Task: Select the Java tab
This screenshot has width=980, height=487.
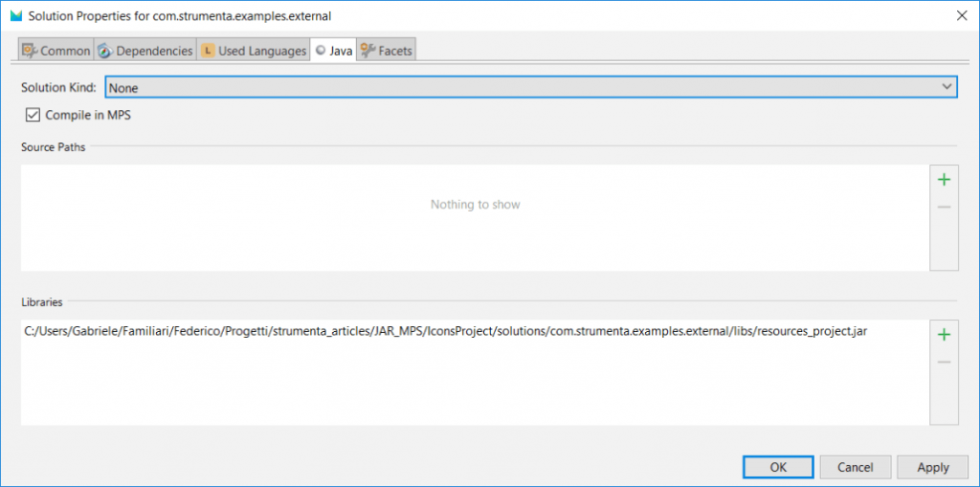Action: 334,51
